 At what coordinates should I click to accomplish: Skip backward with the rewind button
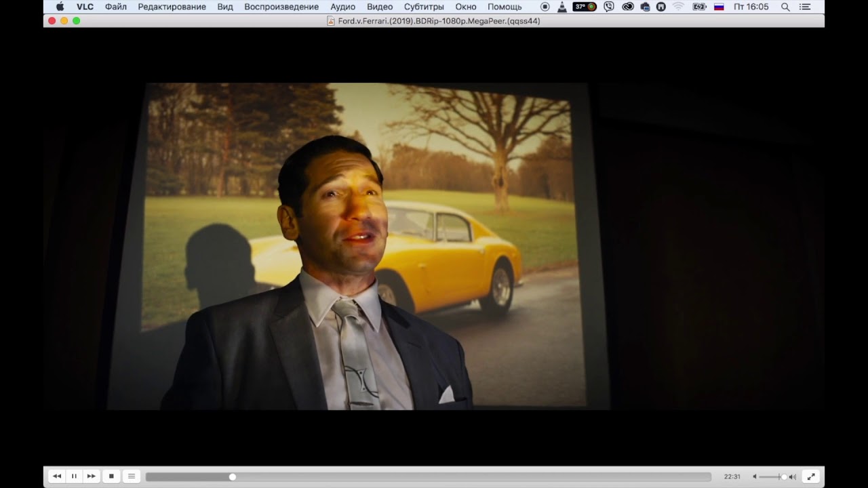pyautogui.click(x=57, y=476)
